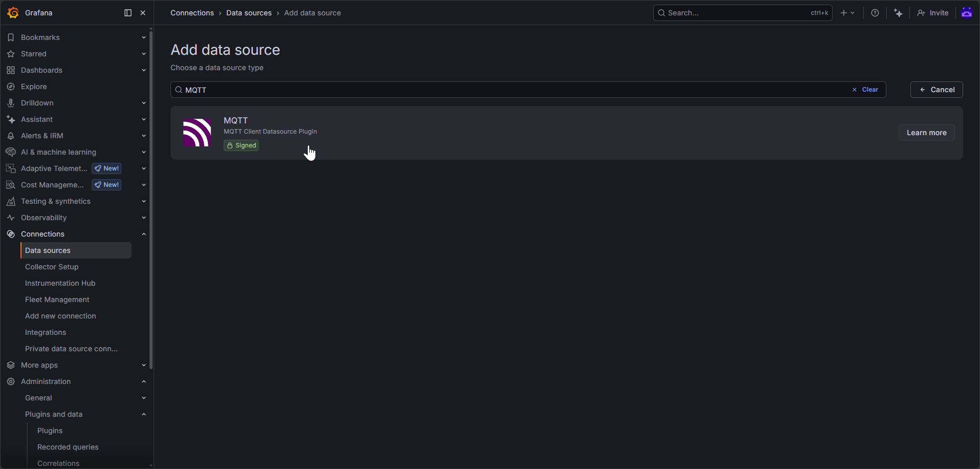Screen dimensions: 980x469
Task: Expand the Dashboards section chevron
Action: 144,70
